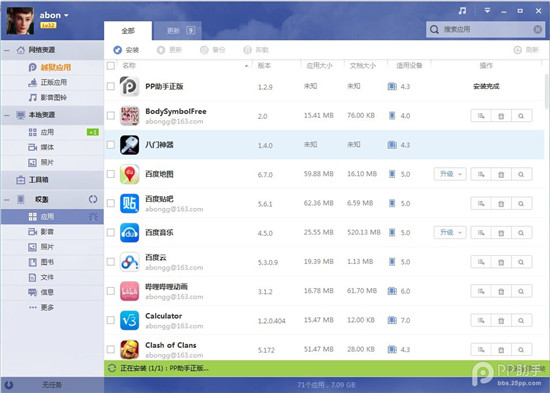The height and width of the screenshot is (393, 550).
Task: Sort by the 名称 column arrow
Action: [246, 66]
